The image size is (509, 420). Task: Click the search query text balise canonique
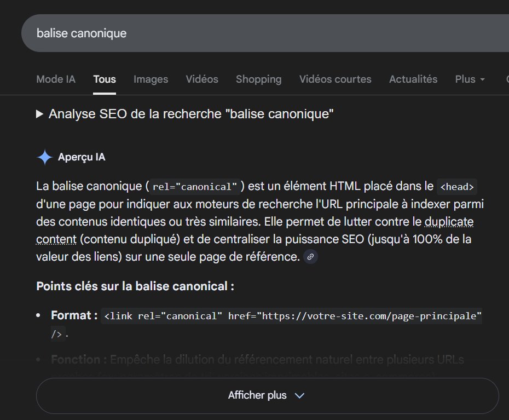[x=81, y=33]
